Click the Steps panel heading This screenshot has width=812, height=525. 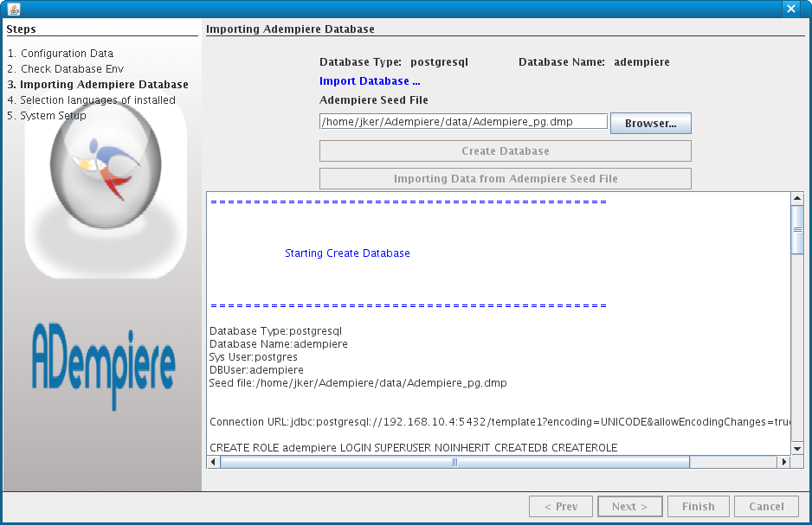pyautogui.click(x=22, y=29)
